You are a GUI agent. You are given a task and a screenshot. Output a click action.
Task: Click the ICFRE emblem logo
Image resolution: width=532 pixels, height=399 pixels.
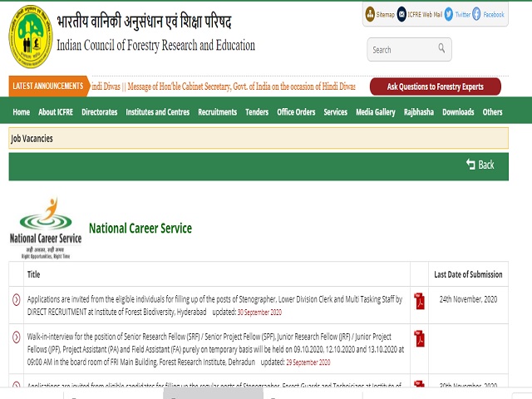tap(30, 37)
